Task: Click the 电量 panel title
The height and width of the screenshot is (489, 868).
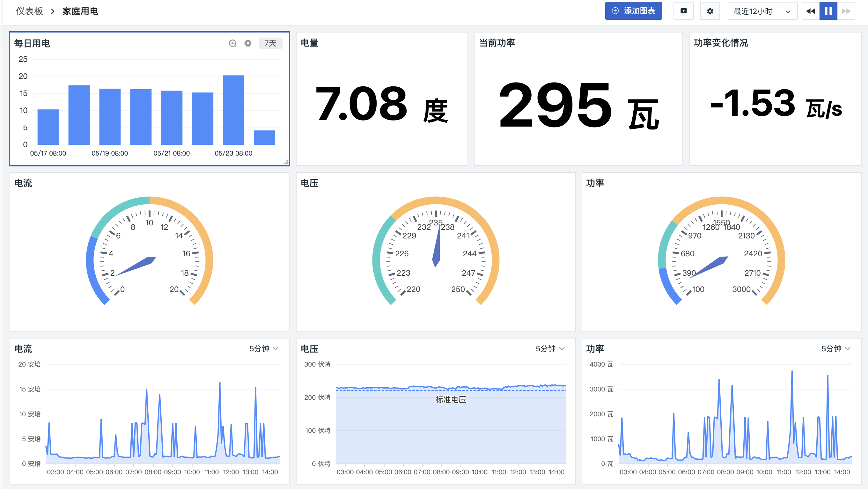Action: (x=309, y=43)
